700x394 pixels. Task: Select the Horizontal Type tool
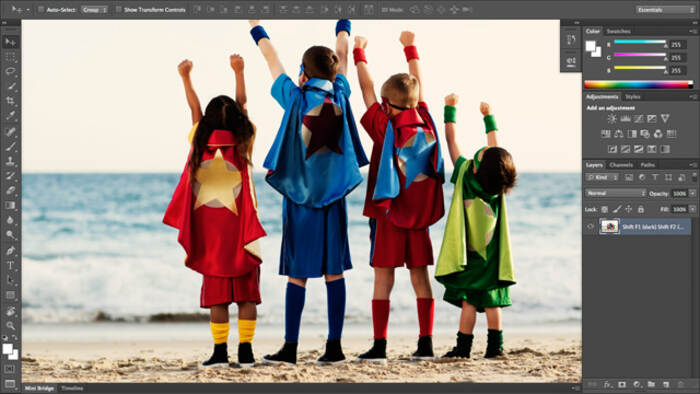10,265
